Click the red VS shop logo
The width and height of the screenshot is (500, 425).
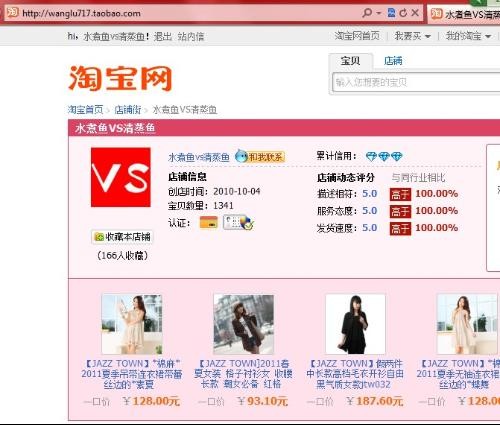click(121, 177)
